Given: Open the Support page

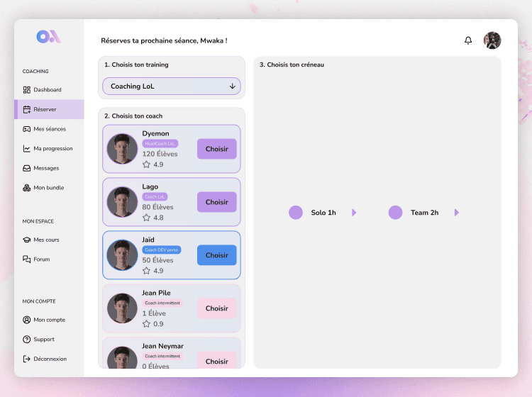Looking at the screenshot, I should [x=49, y=340].
